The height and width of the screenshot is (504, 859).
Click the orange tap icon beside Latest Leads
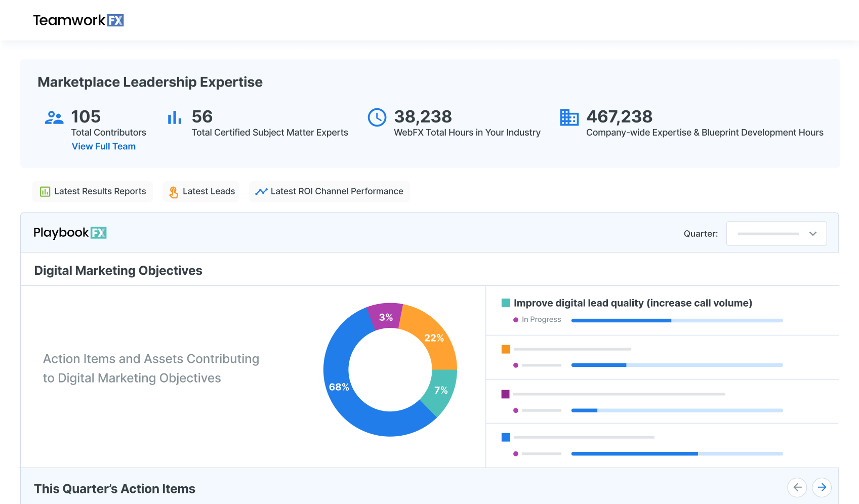[x=174, y=191]
